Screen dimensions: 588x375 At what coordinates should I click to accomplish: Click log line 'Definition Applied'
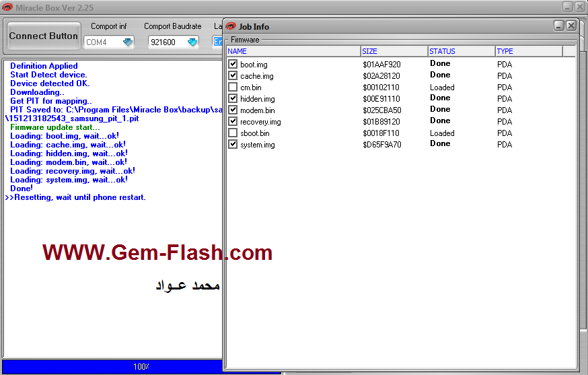(x=44, y=66)
